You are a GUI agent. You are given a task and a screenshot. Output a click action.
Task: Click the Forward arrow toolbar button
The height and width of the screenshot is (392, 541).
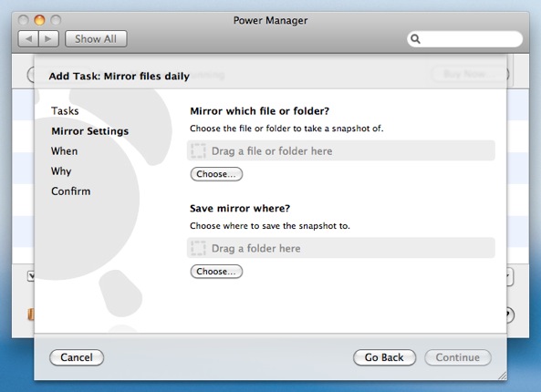[x=48, y=39]
